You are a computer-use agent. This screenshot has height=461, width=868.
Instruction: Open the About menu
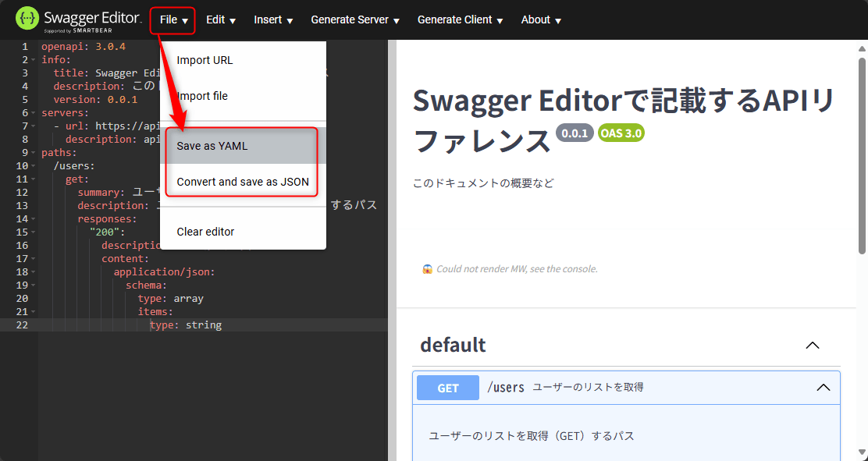(x=541, y=20)
